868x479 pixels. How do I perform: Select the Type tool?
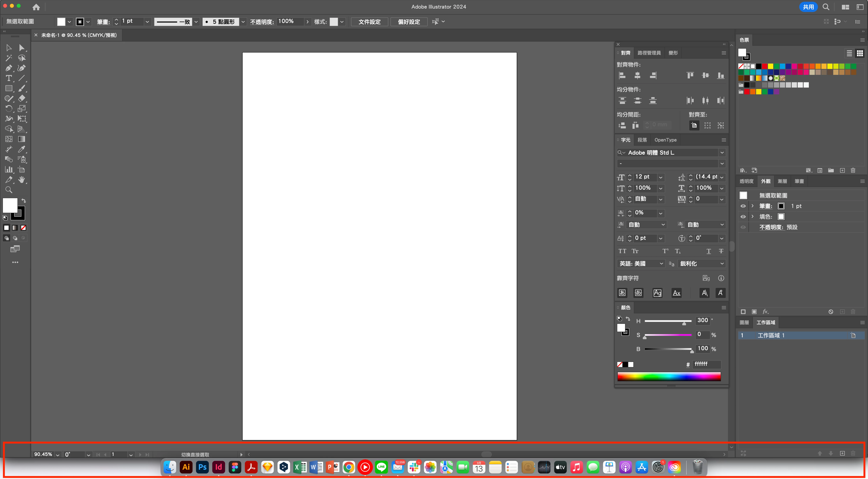(x=8, y=78)
